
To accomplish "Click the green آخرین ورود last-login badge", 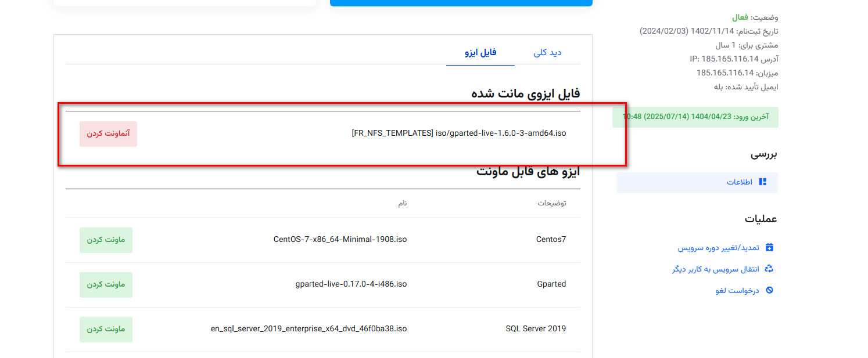I will click(x=695, y=117).
